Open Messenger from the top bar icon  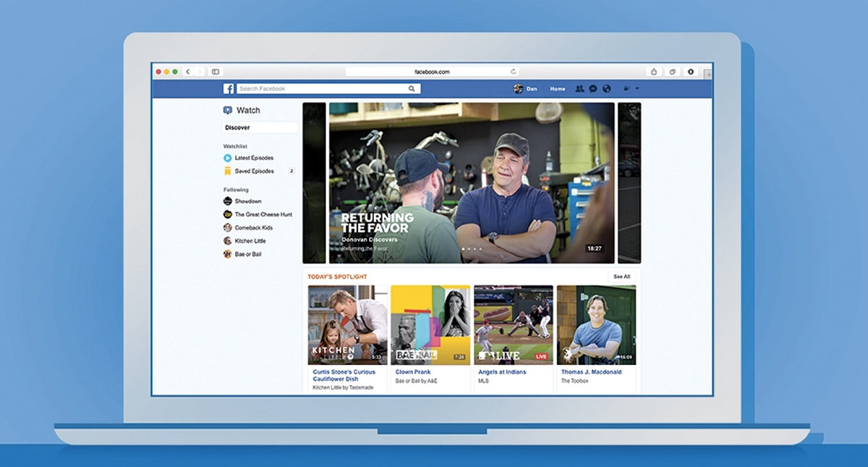pos(595,88)
